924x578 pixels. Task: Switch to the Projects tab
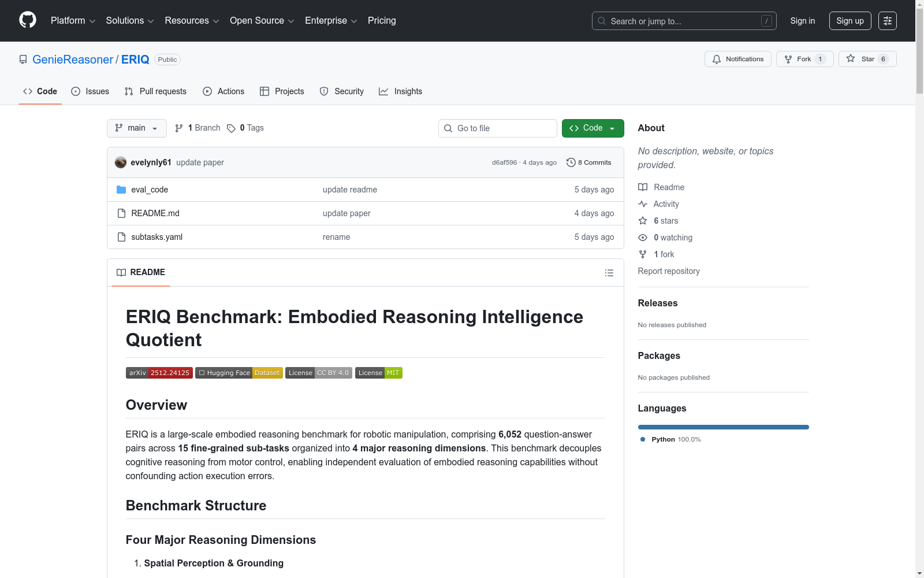[x=282, y=91]
